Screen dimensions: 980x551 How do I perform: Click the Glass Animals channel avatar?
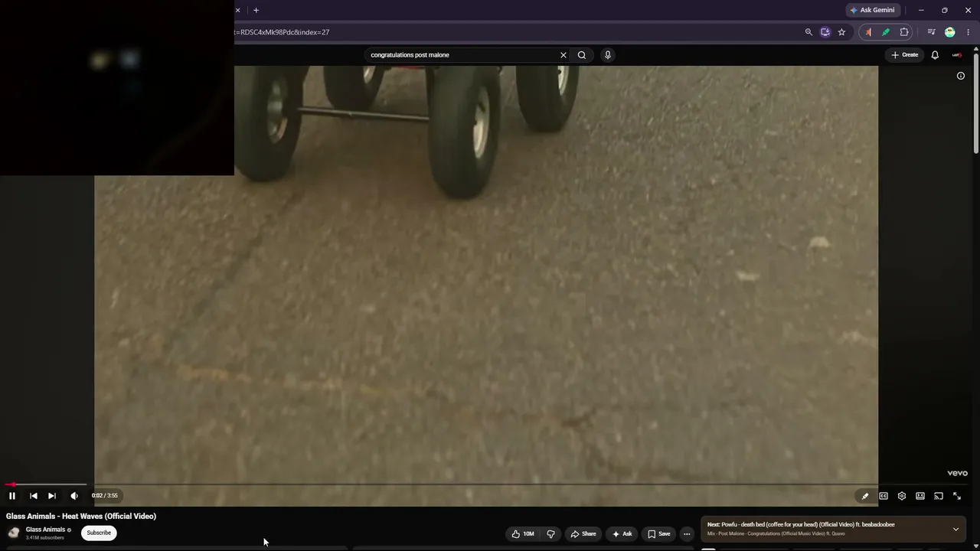pyautogui.click(x=14, y=533)
